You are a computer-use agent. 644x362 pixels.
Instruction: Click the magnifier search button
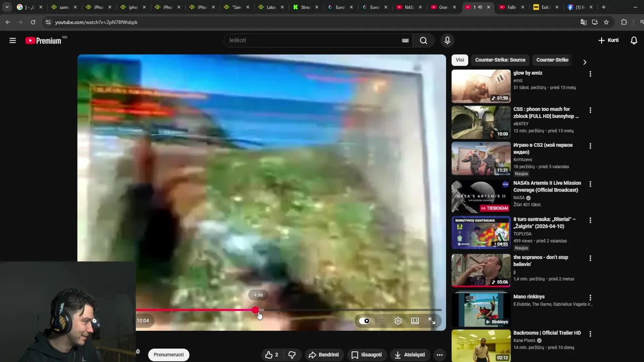tap(423, 40)
